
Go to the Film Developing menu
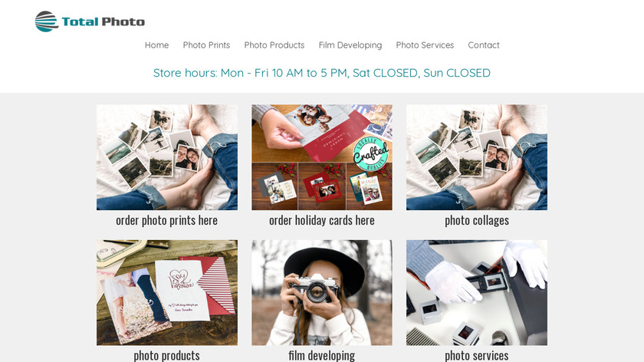pos(350,45)
